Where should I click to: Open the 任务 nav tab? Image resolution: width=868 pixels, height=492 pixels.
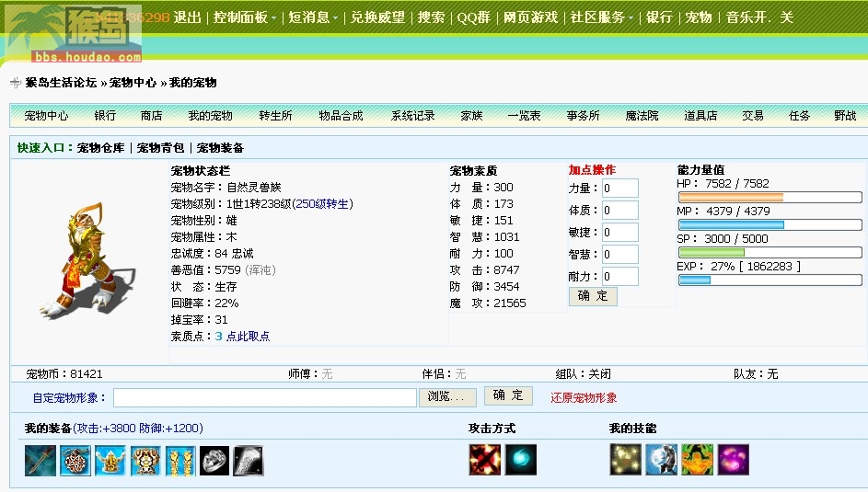coord(799,116)
